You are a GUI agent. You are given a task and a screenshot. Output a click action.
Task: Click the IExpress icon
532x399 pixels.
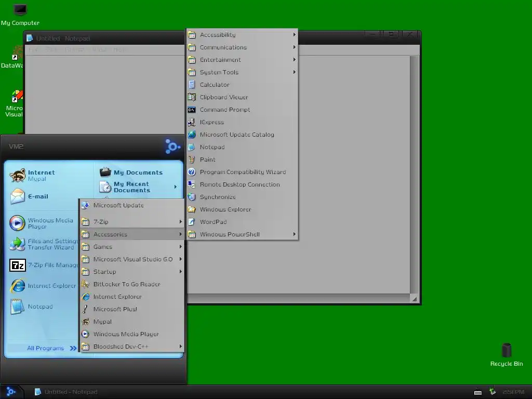(192, 122)
